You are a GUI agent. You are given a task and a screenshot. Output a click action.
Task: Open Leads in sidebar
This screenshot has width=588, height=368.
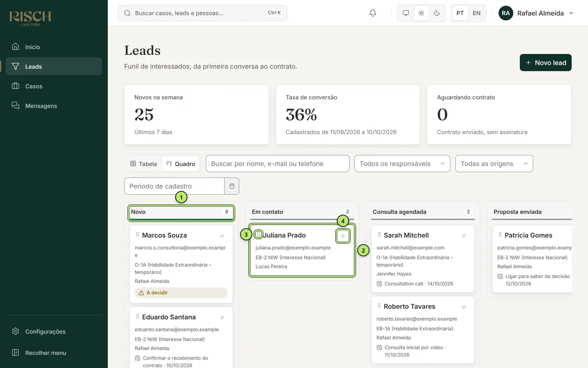pos(54,66)
